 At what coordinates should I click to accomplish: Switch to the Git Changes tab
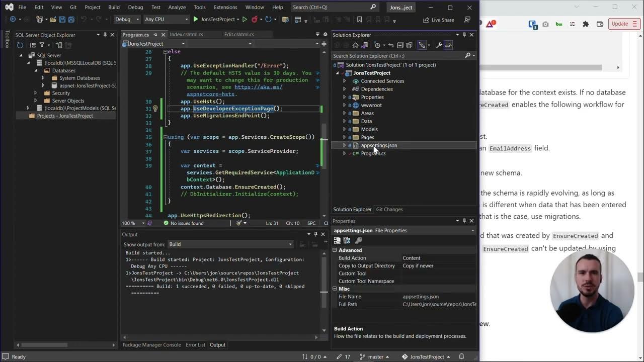tap(389, 209)
